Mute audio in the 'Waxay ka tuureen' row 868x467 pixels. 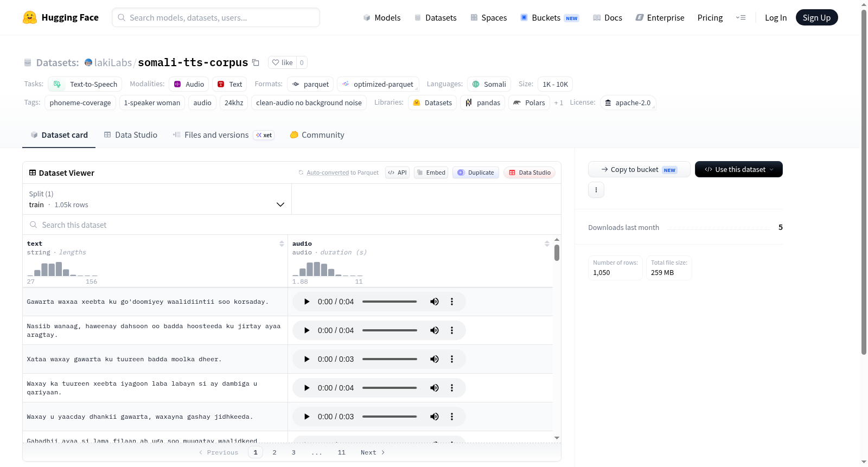(435, 388)
